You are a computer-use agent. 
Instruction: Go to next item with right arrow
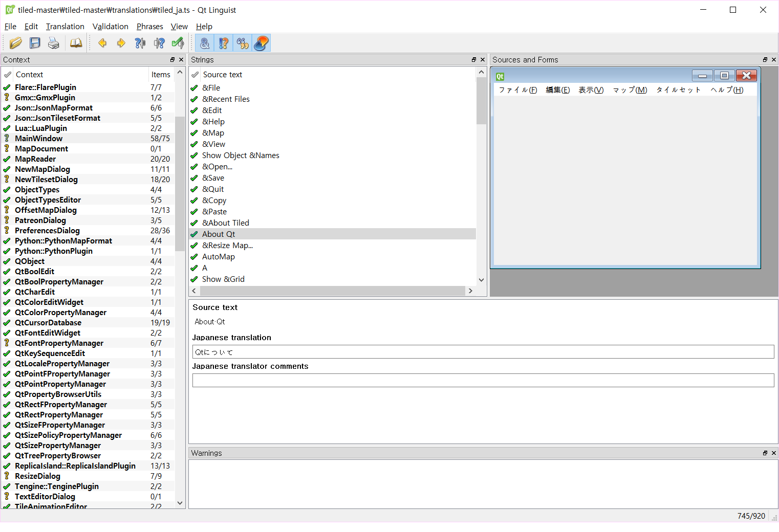pyautogui.click(x=121, y=43)
